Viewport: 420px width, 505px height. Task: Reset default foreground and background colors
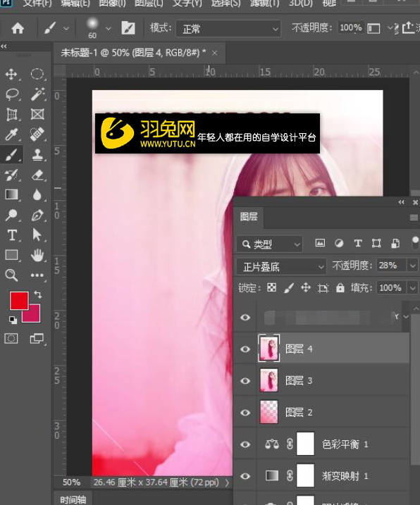pos(13,320)
